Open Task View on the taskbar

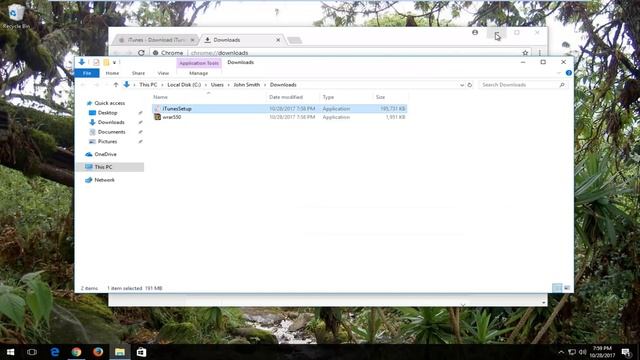[32, 352]
